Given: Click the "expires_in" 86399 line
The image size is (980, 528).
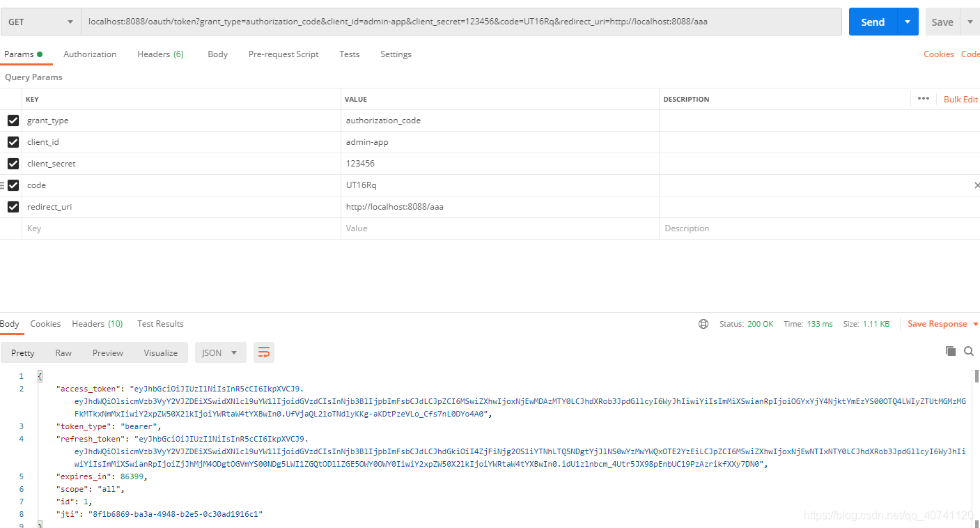Looking at the screenshot, I should 102,476.
